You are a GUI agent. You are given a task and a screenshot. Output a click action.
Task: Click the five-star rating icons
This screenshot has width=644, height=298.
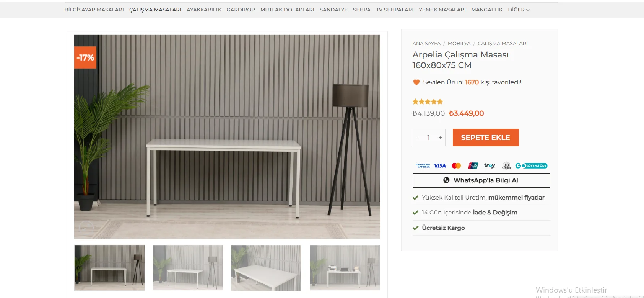tap(428, 102)
